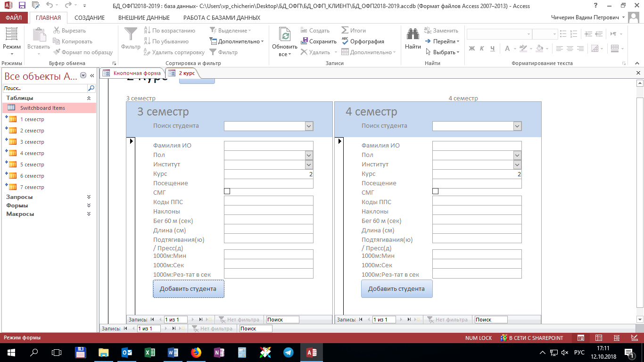The width and height of the screenshot is (644, 362).
Task: Click the Spelling check icon
Action: click(x=345, y=41)
